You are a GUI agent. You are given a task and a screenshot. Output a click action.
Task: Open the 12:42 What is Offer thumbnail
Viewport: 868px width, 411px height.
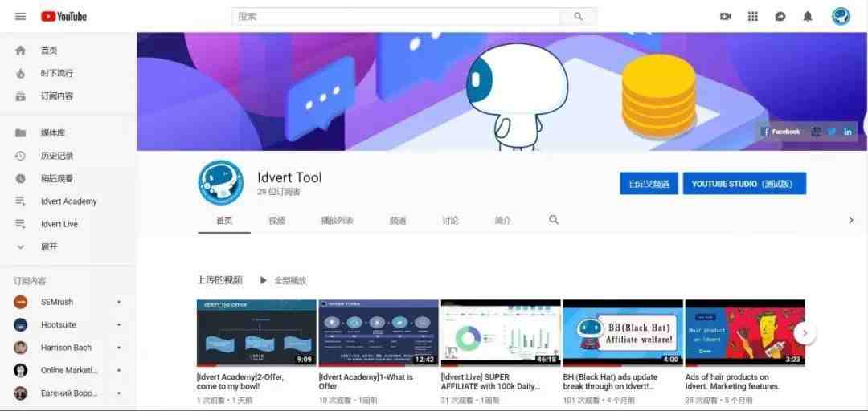pyautogui.click(x=378, y=333)
